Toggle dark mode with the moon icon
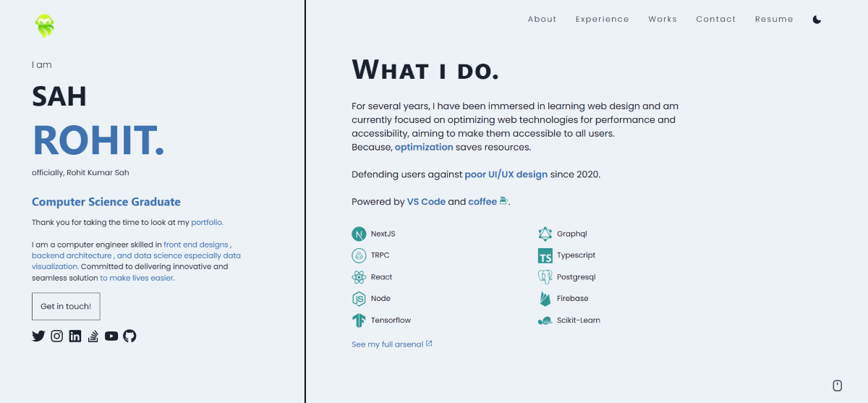This screenshot has width=868, height=403. [x=817, y=20]
